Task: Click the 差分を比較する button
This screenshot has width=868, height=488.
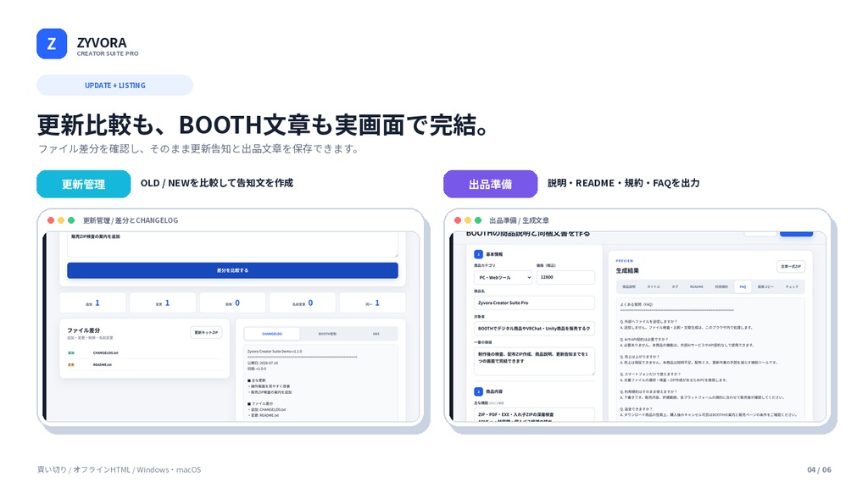Action: pos(232,270)
